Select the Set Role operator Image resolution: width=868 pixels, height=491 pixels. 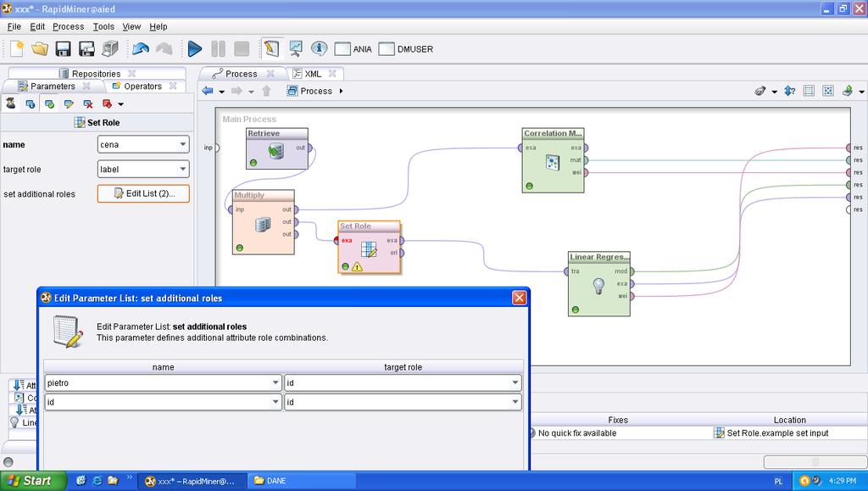[x=370, y=247]
